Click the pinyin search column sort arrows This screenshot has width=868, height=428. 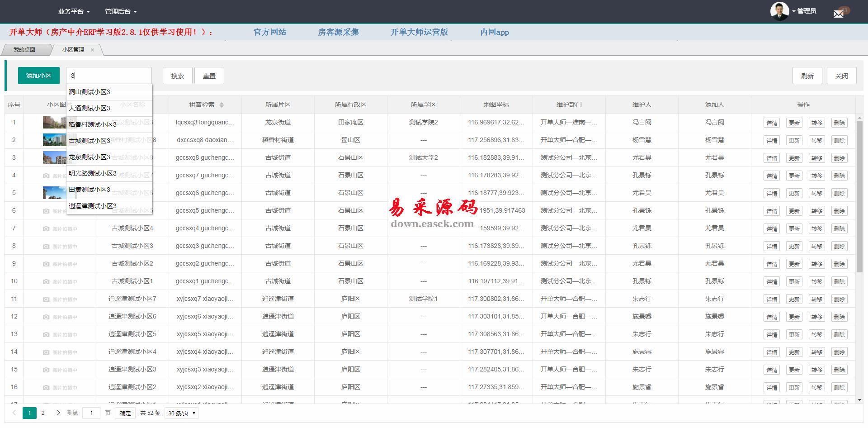[222, 105]
